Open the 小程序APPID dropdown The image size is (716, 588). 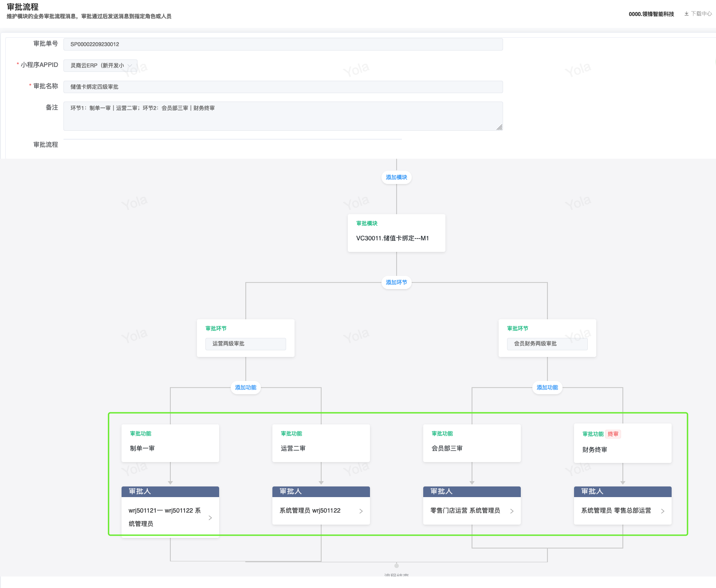tap(100, 66)
